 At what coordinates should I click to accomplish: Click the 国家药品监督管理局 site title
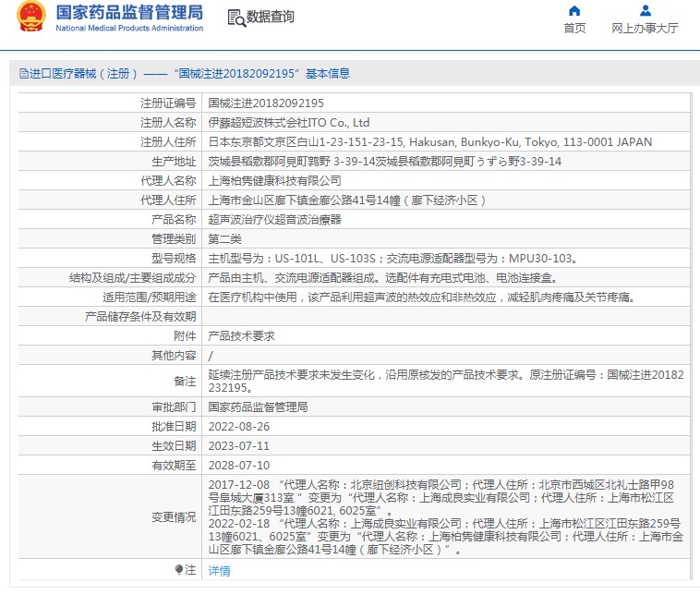[129, 12]
